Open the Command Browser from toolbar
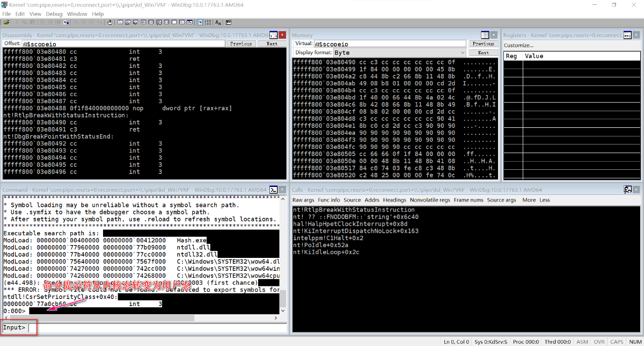 189,23
